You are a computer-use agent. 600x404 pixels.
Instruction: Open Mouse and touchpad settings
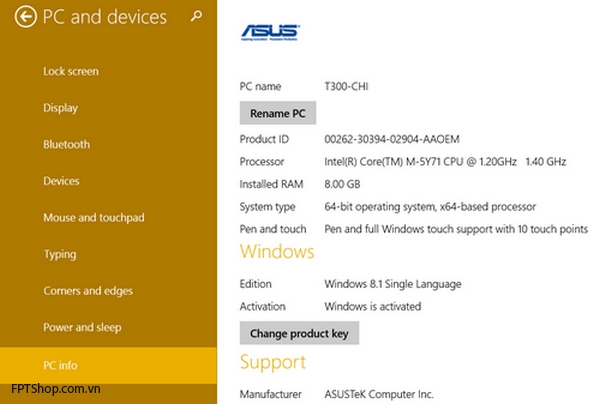click(x=94, y=217)
